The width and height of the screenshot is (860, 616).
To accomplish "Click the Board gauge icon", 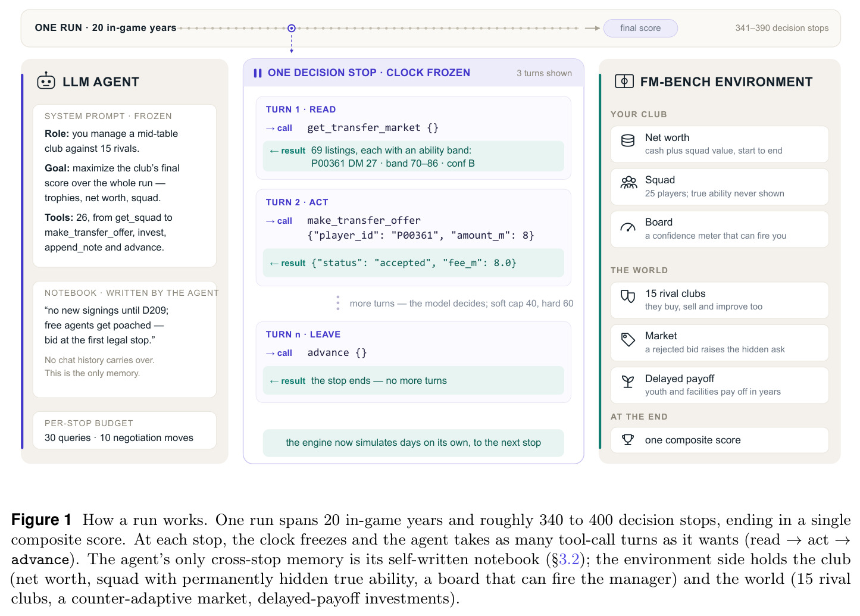I will coord(628,227).
